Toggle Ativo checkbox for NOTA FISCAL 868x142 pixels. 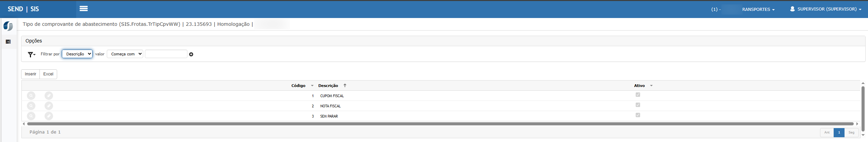tap(638, 105)
